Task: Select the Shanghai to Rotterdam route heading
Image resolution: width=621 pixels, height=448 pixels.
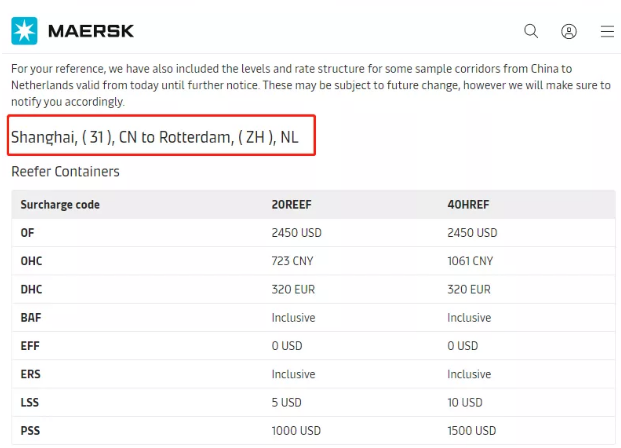Action: pyautogui.click(x=154, y=137)
